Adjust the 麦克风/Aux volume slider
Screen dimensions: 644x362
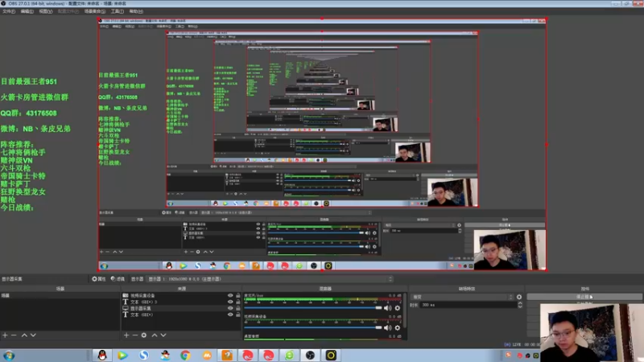(313, 308)
